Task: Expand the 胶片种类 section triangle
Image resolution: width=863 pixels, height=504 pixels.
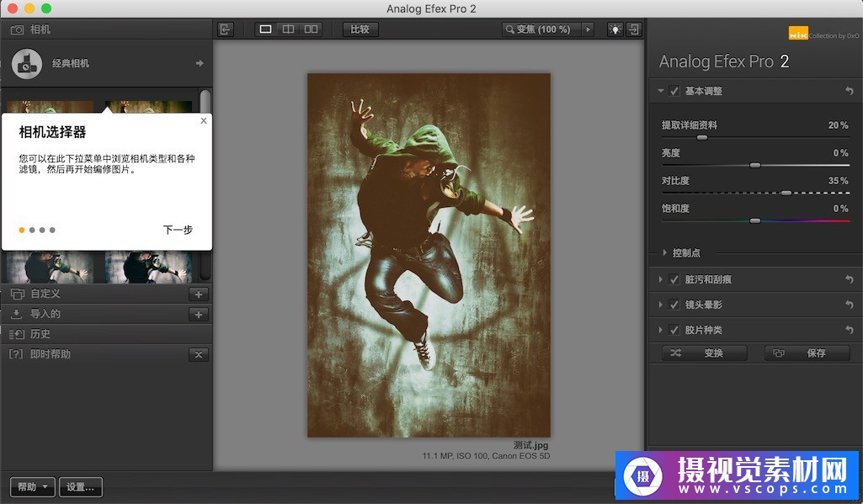Action: [x=659, y=330]
